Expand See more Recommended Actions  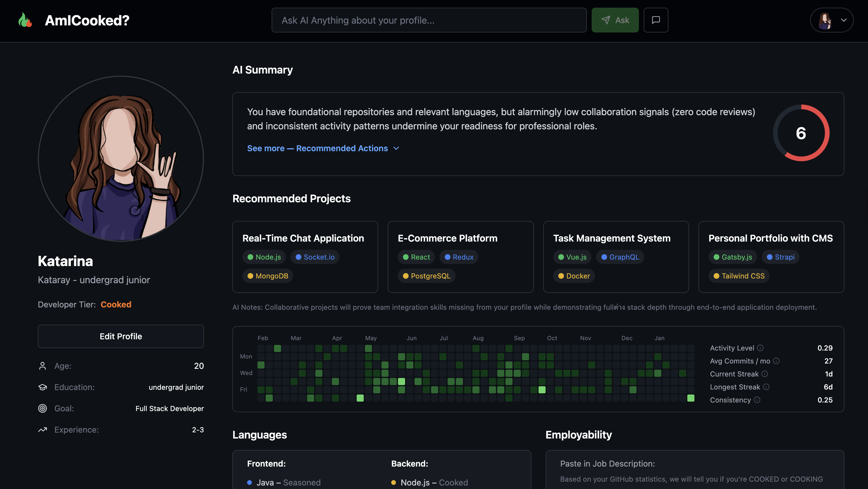click(317, 148)
